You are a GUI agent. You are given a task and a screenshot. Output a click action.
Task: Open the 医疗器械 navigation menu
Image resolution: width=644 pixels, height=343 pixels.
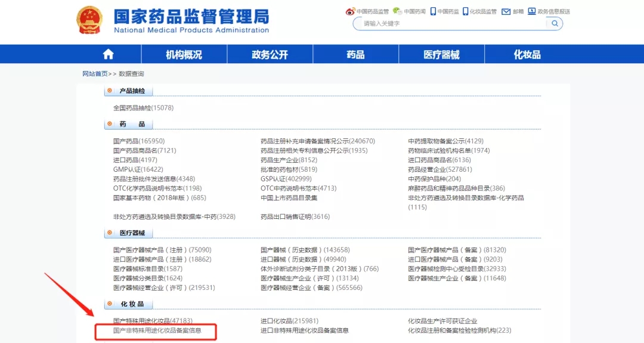[441, 54]
